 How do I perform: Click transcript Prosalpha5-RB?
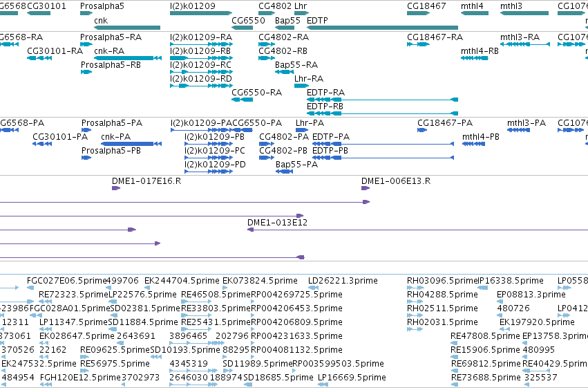click(111, 65)
